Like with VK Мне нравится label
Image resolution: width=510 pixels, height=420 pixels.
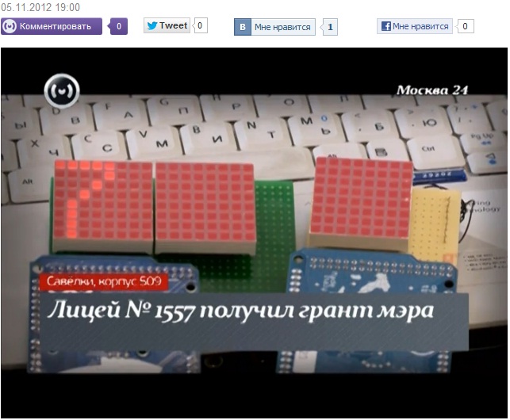click(x=282, y=27)
